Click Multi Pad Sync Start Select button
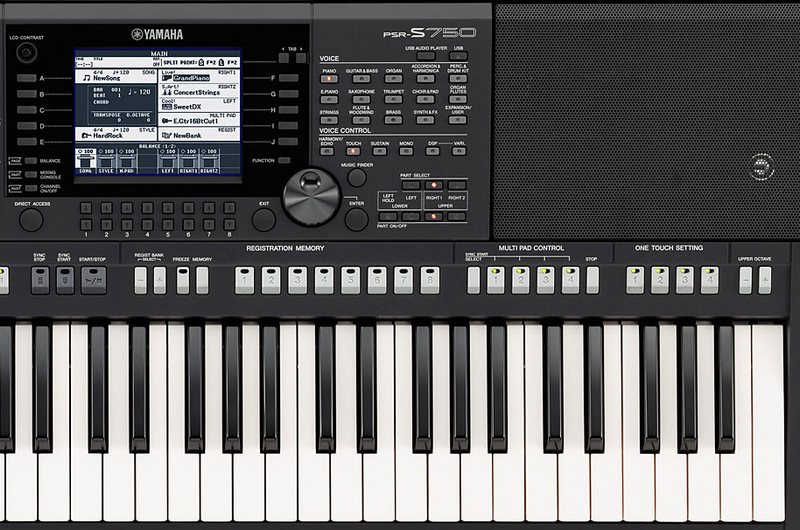800x530 pixels. [473, 280]
